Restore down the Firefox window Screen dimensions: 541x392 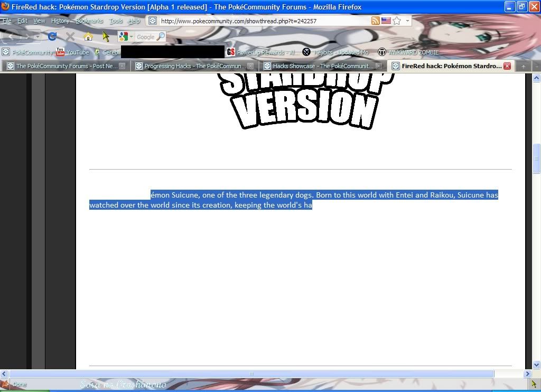522,6
